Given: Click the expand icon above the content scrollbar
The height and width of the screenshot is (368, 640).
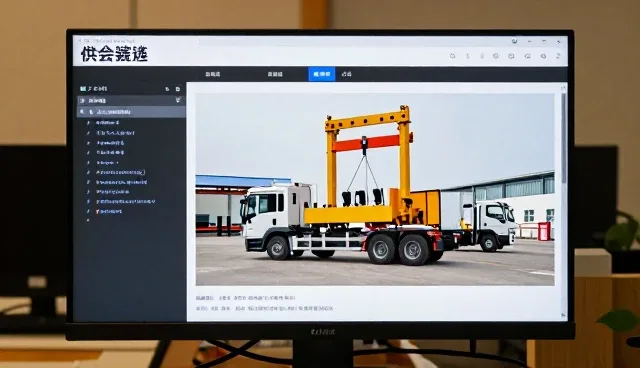Looking at the screenshot, I should 563,87.
